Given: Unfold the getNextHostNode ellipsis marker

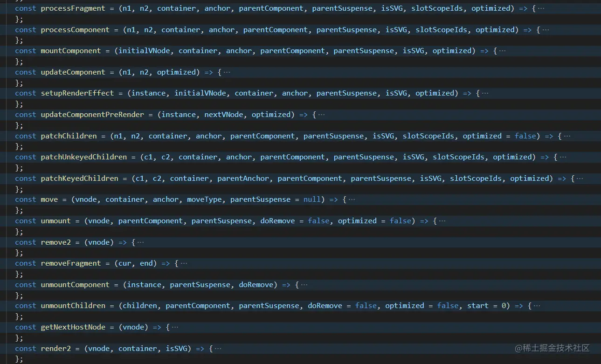Looking at the screenshot, I should (x=175, y=327).
